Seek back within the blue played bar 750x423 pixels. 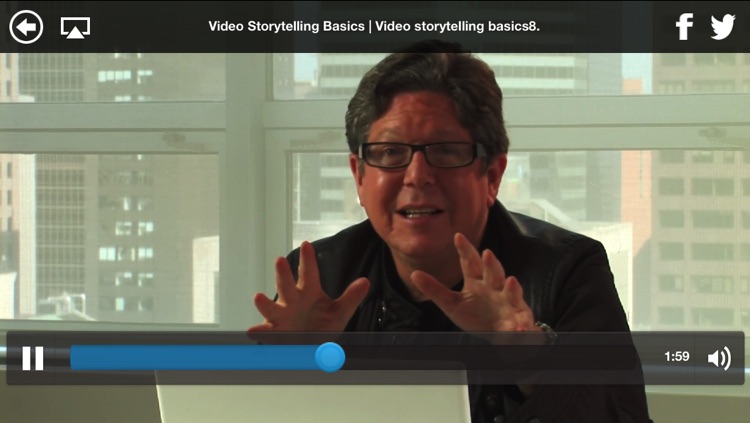tap(191, 357)
